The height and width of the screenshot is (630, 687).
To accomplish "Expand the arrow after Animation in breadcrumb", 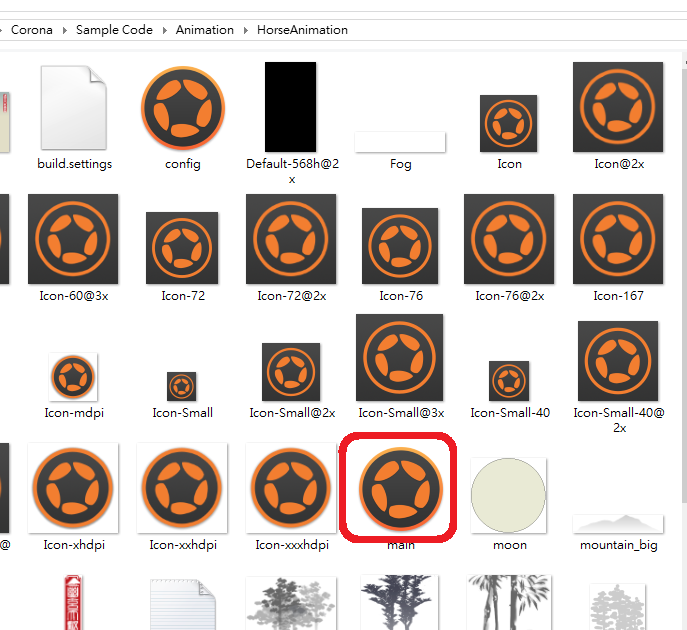I will click(x=246, y=30).
